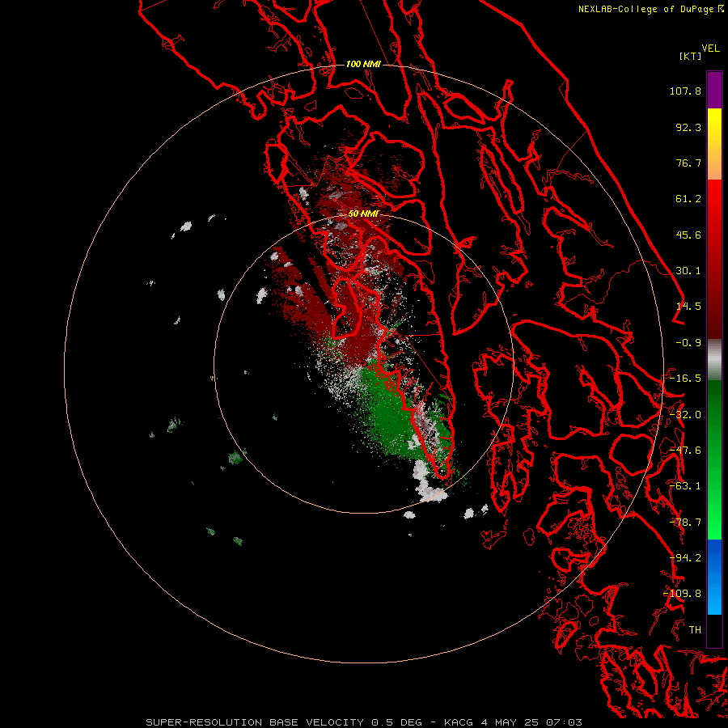
Task: Click the -78.7 velocity scale value
Action: 685,523
